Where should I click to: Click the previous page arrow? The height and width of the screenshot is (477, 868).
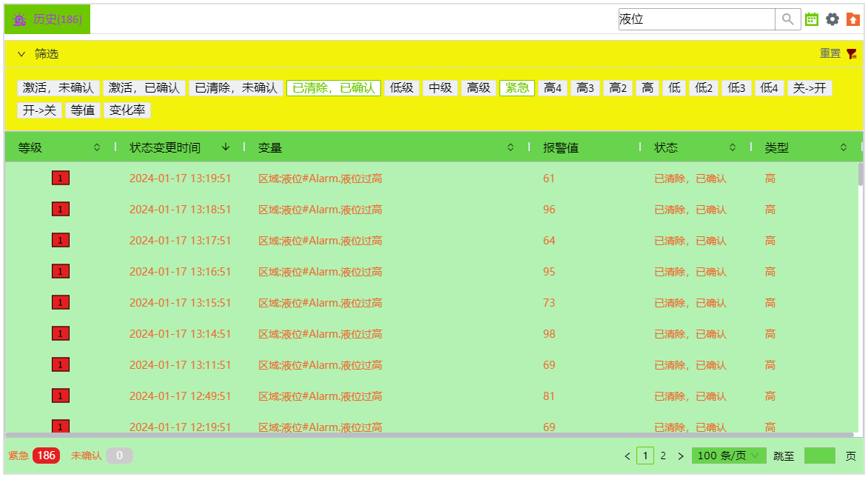point(628,456)
